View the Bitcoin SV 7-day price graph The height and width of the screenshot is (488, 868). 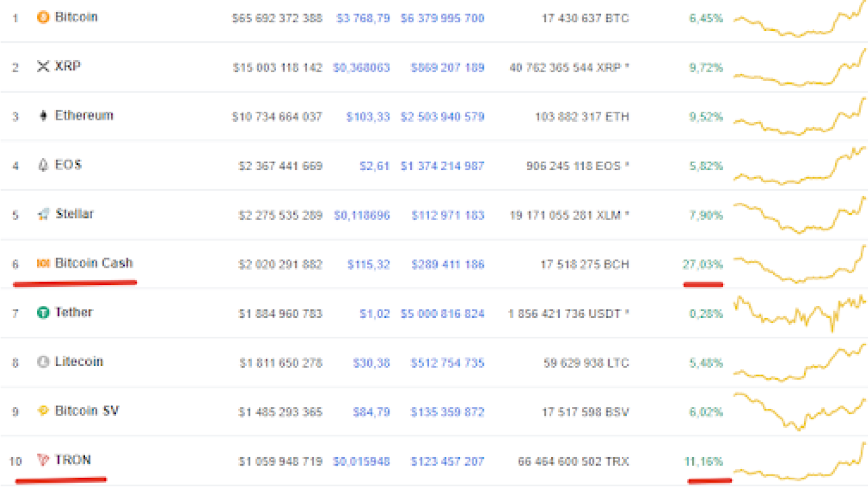[x=800, y=412]
